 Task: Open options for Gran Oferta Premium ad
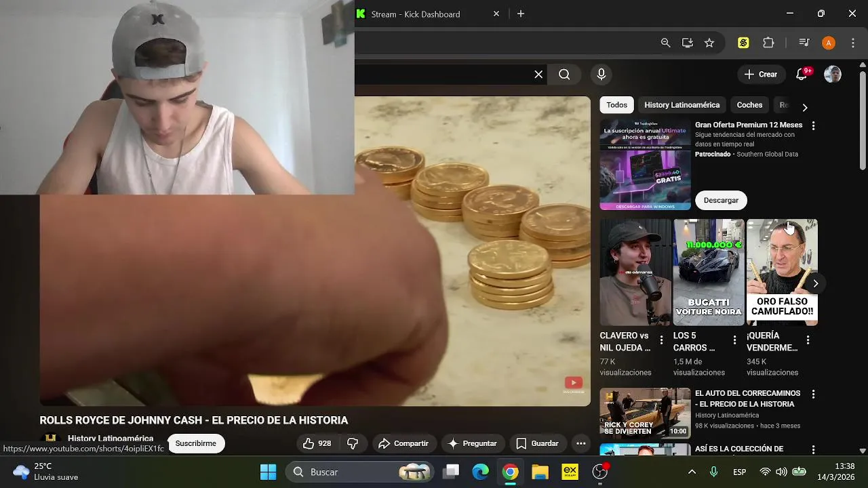[x=813, y=125]
